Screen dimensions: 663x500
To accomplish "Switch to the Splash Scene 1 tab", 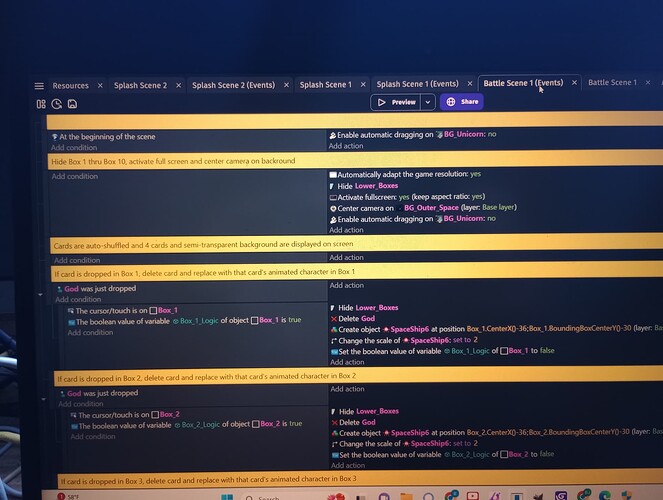I will pos(326,85).
